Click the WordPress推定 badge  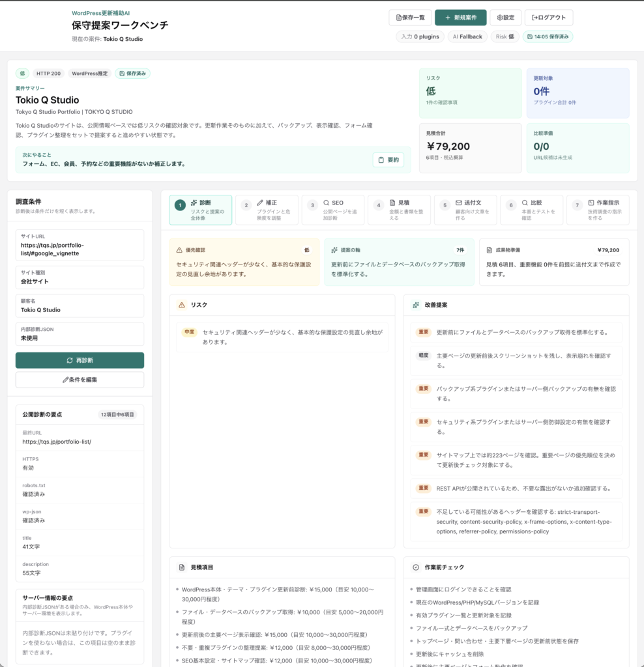[90, 73]
